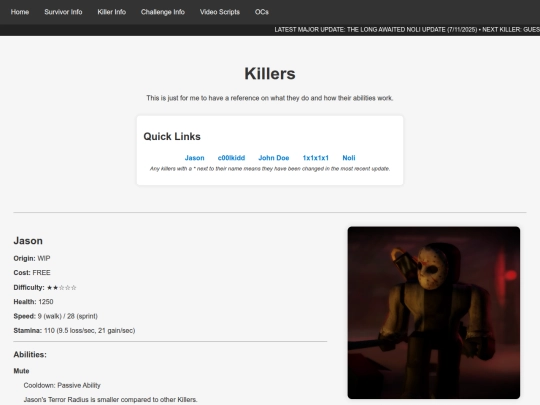
Task: Select the Abilities heading
Action: [x=30, y=354]
